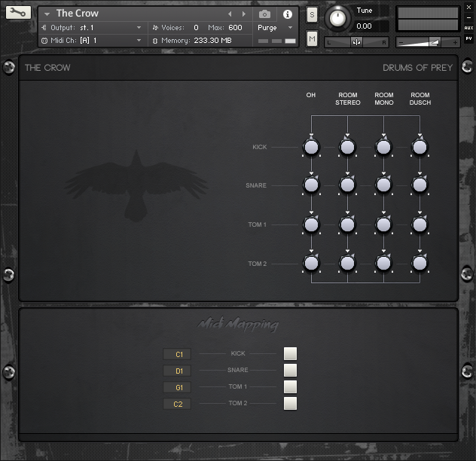Expand The Crow instrument name menu
Image resolution: width=476 pixels, height=461 pixels.
[x=47, y=14]
